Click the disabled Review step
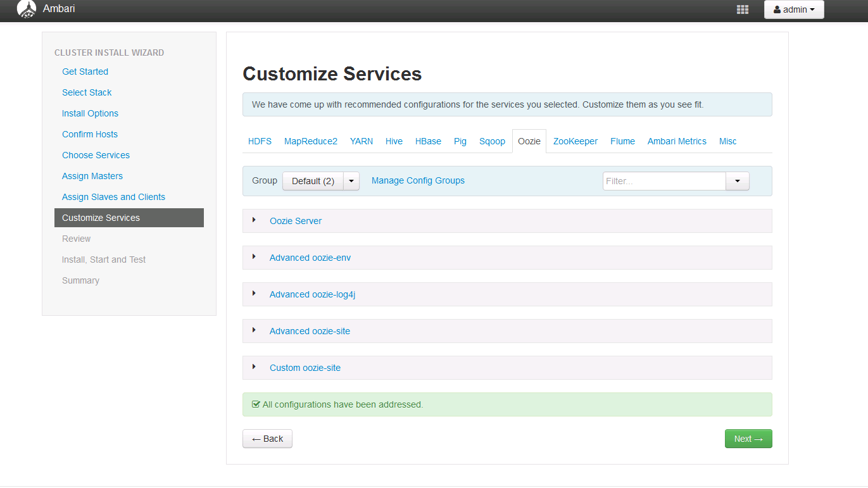868x488 pixels. [76, 239]
